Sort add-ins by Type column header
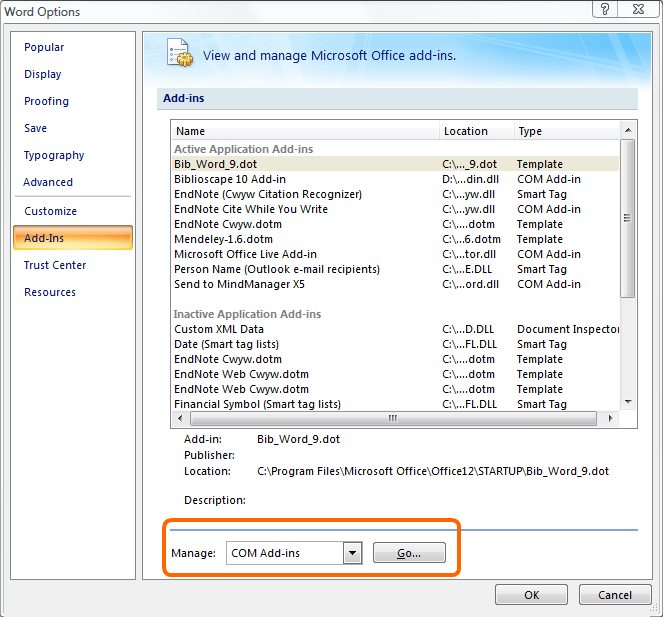The width and height of the screenshot is (663, 617). 567,131
